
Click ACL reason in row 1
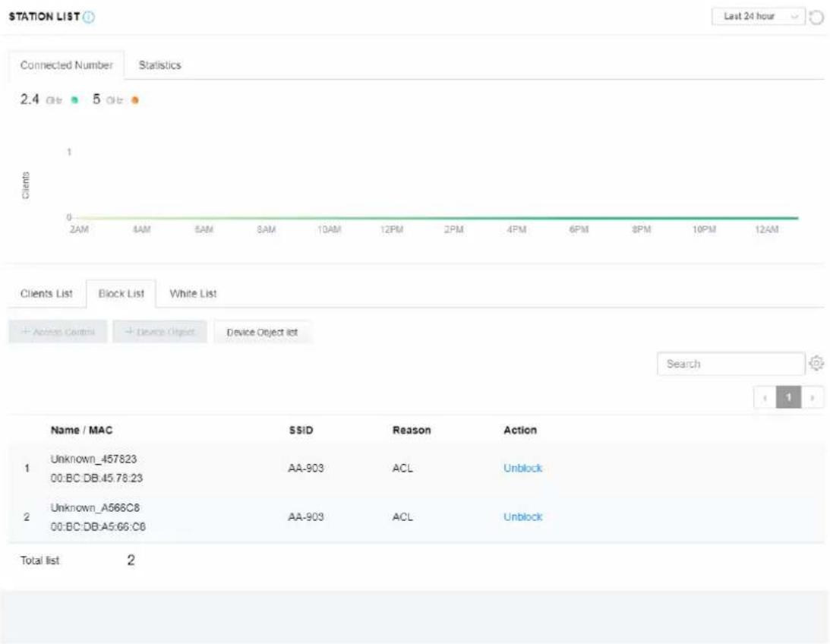click(402, 469)
